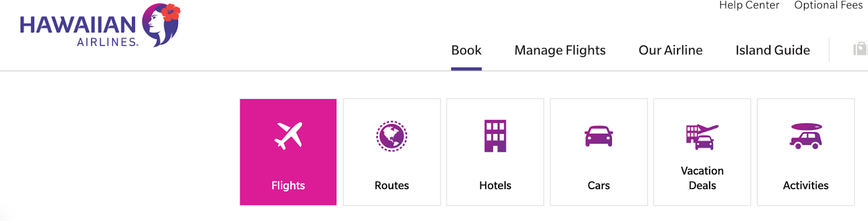Click the Vacation Deals plane-hotel-car icon
Image resolution: width=868 pixels, height=221 pixels.
coord(702,136)
